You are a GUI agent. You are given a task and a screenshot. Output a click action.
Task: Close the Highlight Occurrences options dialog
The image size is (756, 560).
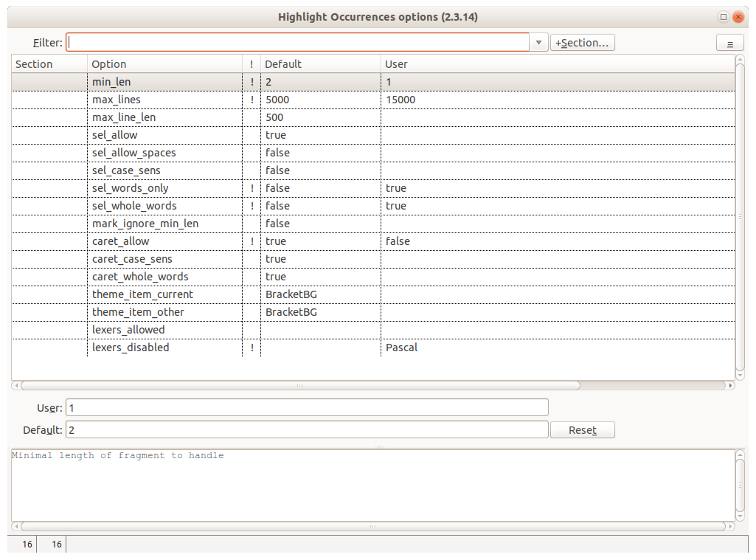point(738,17)
